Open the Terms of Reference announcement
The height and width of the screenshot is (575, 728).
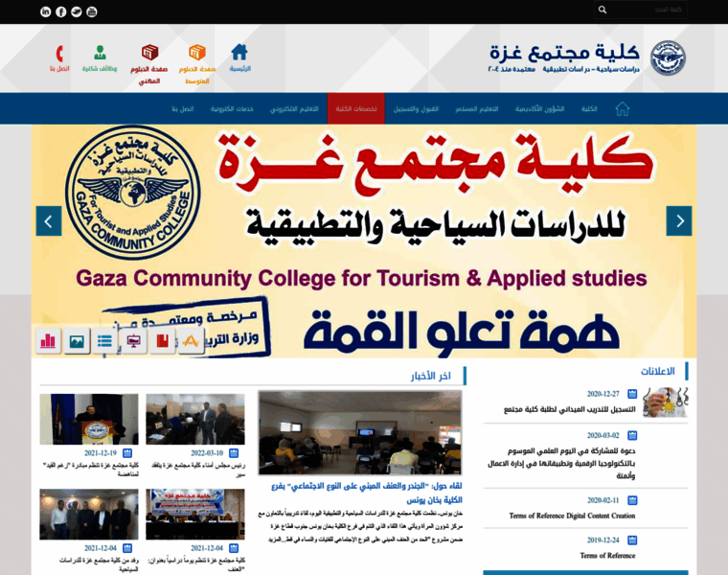tap(607, 556)
